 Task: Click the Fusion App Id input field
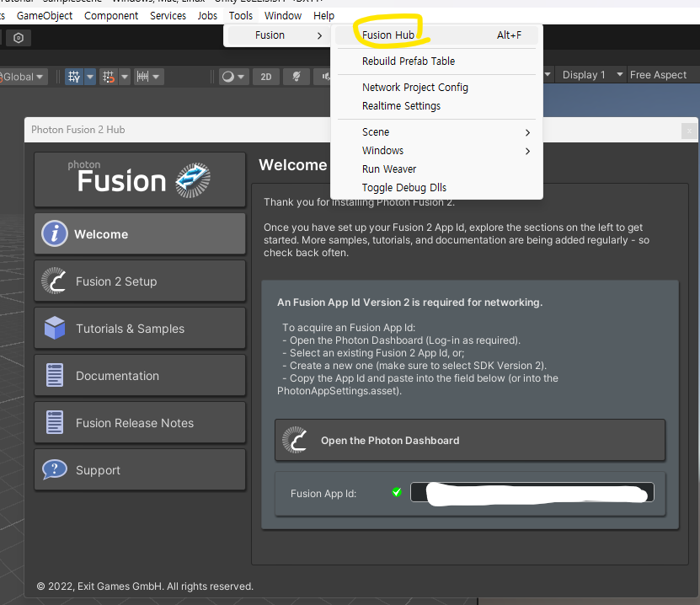pos(532,492)
